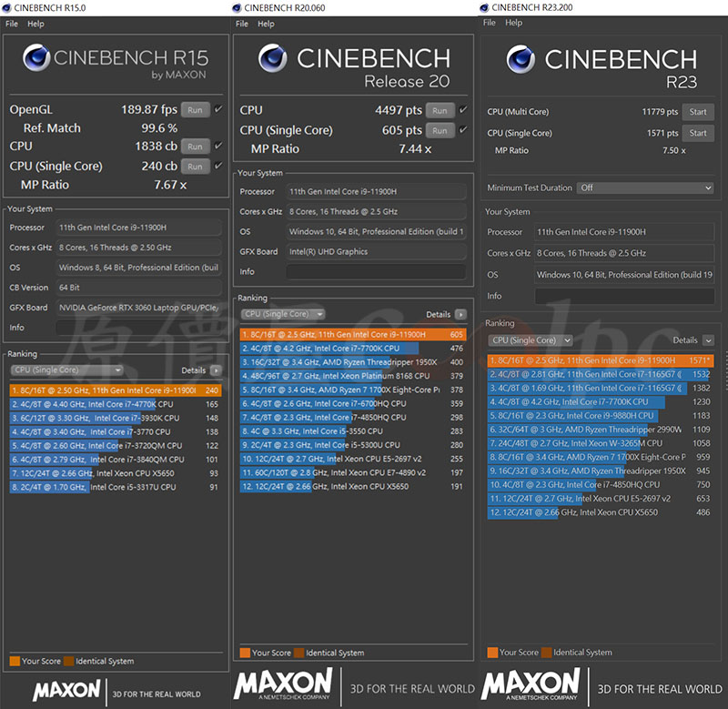Select the Ryzen 7 1700X row in R23 ranking
728x709 pixels.
(x=601, y=457)
